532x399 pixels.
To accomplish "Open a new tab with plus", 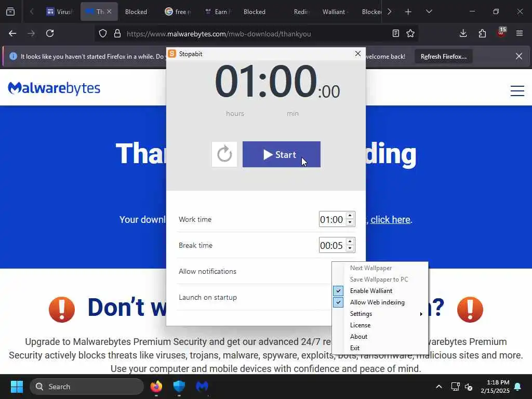I will pyautogui.click(x=408, y=12).
